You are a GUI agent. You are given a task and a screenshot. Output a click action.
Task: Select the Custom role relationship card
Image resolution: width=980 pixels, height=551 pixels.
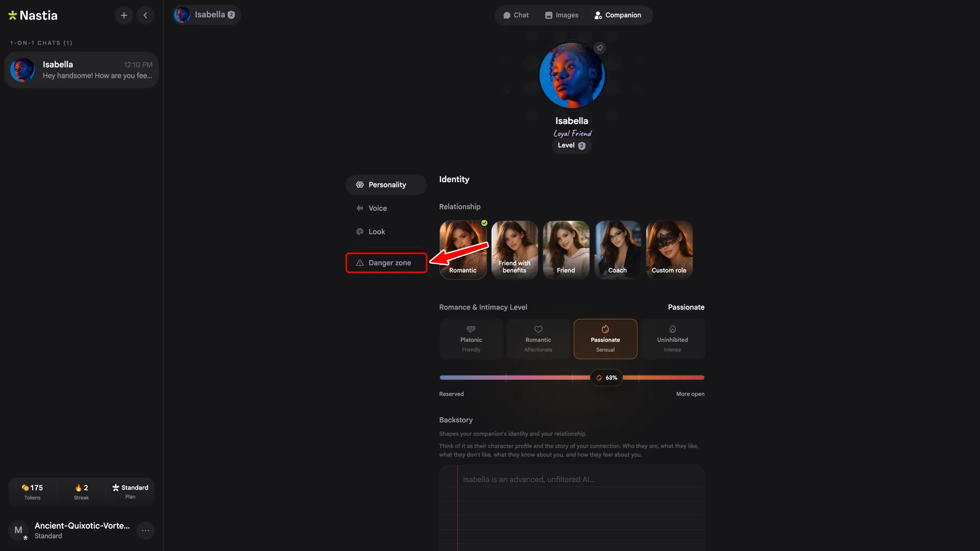[669, 249]
